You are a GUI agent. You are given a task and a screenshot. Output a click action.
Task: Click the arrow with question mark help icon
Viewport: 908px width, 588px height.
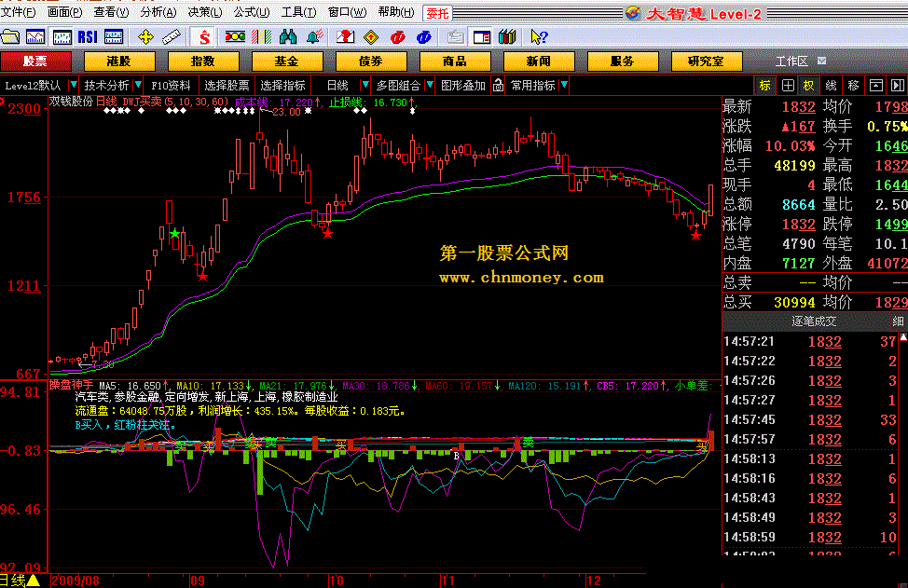click(539, 37)
